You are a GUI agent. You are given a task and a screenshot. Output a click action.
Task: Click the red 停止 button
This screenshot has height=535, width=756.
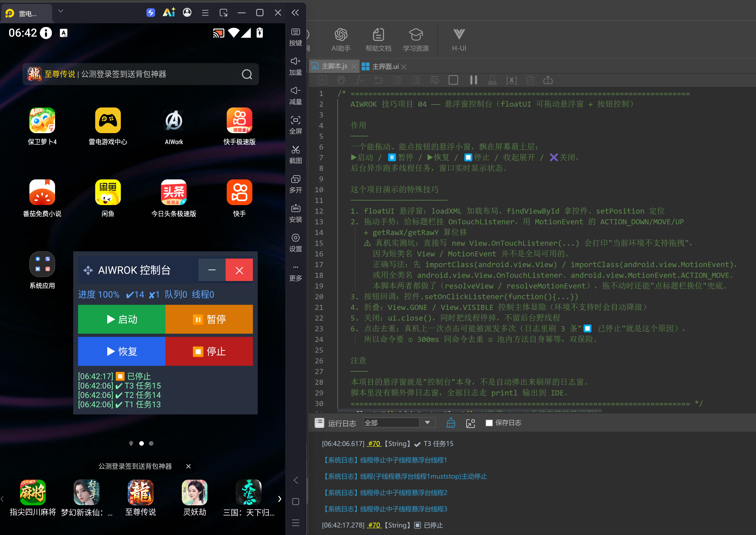pos(209,351)
